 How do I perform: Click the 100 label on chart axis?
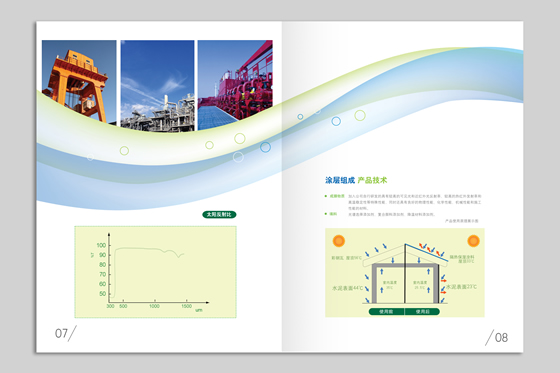click(x=101, y=245)
